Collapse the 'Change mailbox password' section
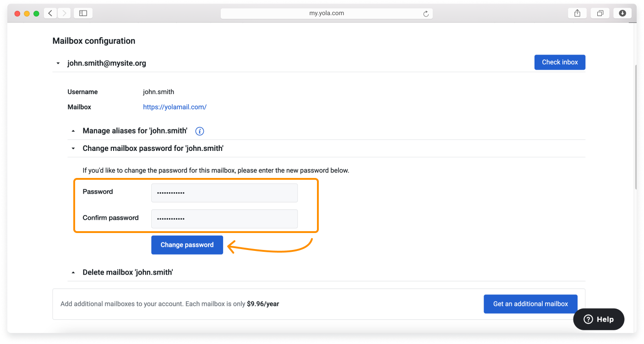This screenshot has width=644, height=344. click(x=73, y=148)
